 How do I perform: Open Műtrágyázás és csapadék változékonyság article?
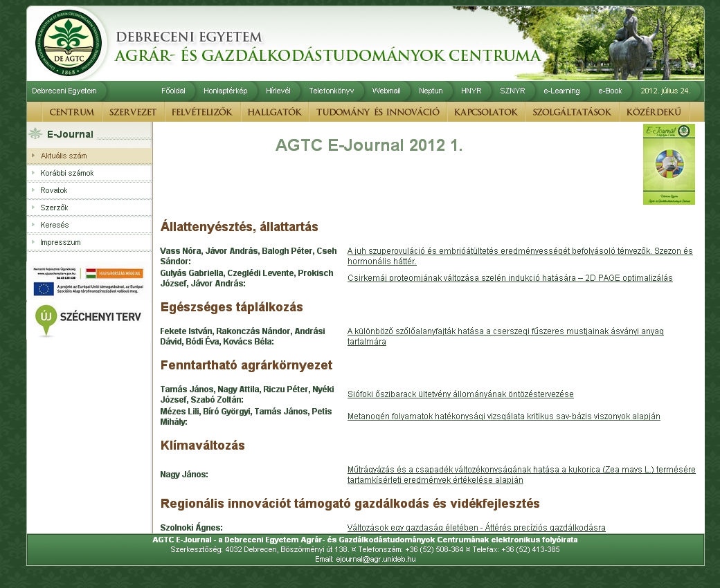(521, 475)
